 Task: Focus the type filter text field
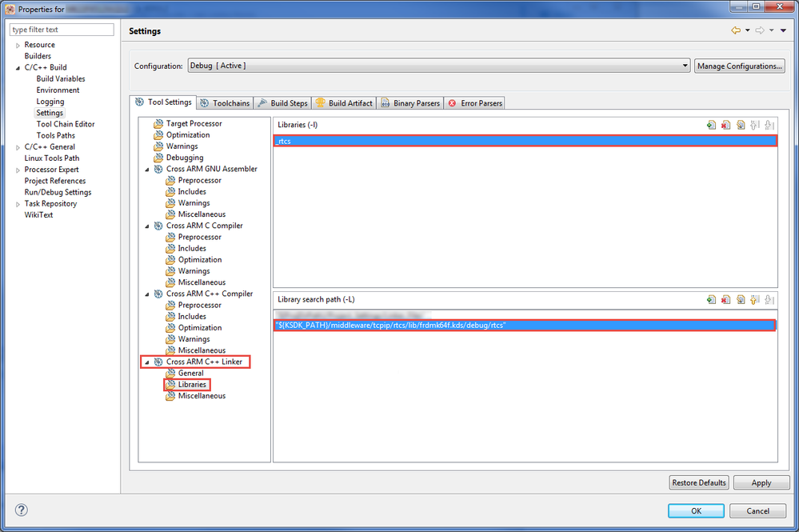(x=62, y=30)
